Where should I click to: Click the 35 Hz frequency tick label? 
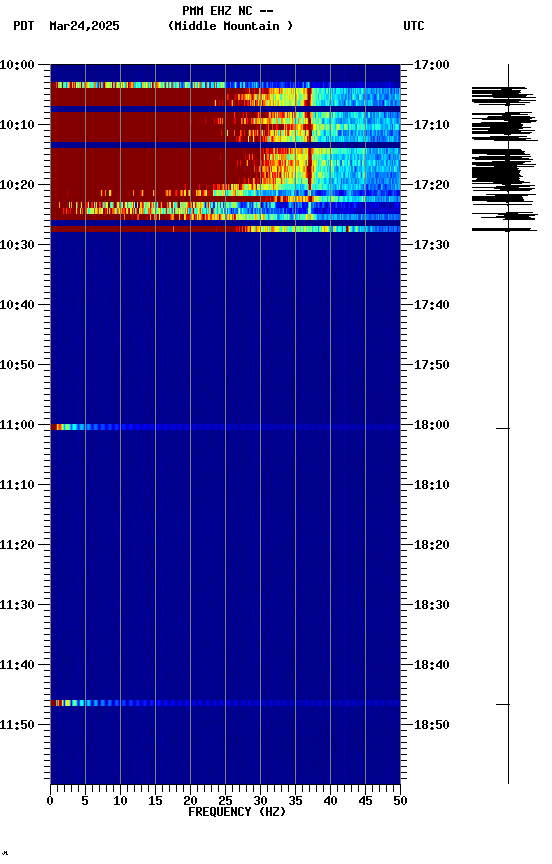pyautogui.click(x=295, y=801)
